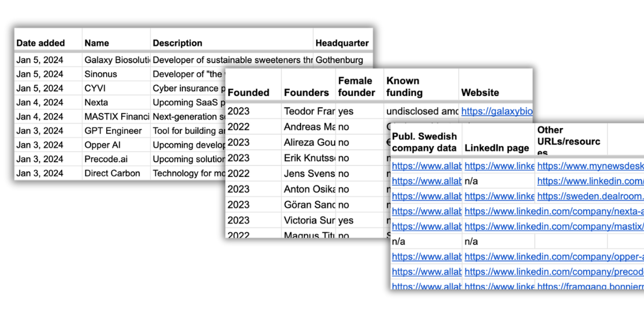Select the sustainable sweeteners description cell
Image resolution: width=644 pixels, height=310 pixels.
coord(232,60)
